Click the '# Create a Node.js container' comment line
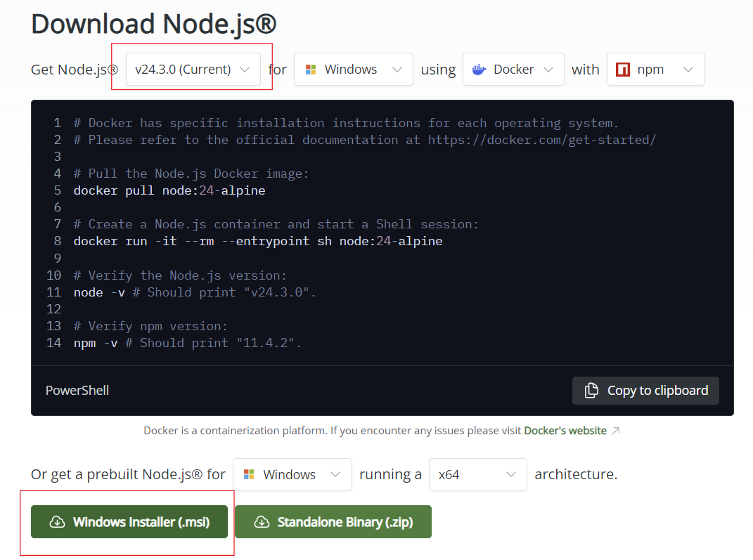 pos(276,224)
